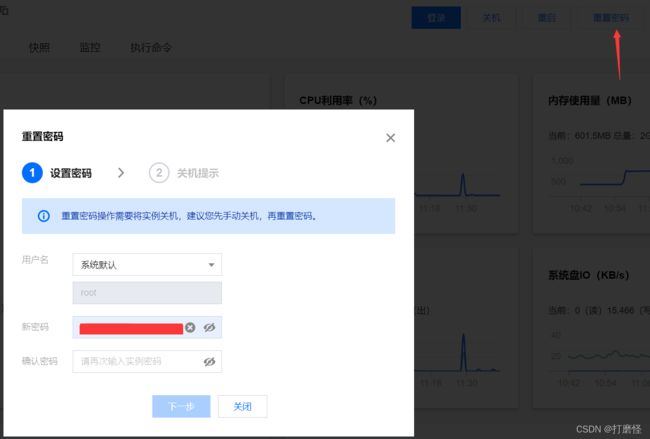Open the 系统默认 username dropdown
Image resolution: width=650 pixels, height=439 pixels.
147,264
